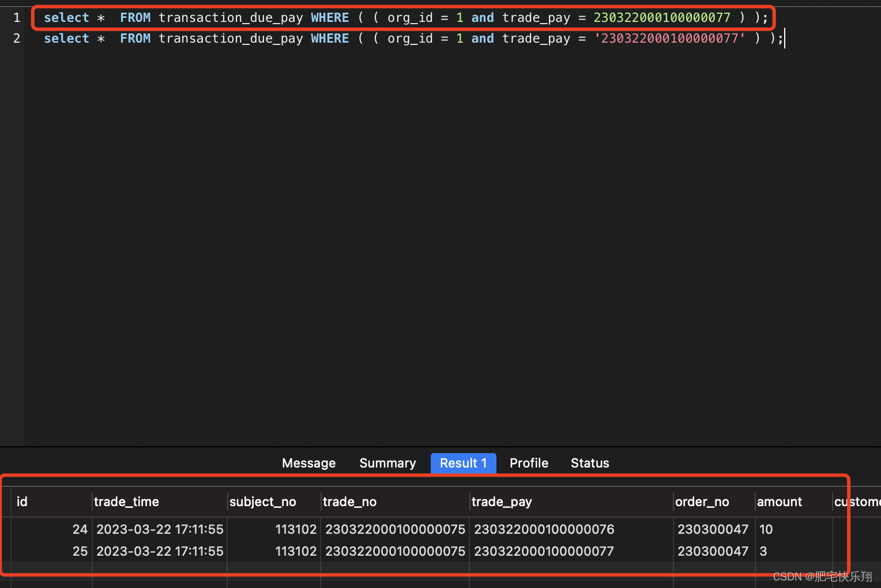Select the Result 1 tab

463,463
